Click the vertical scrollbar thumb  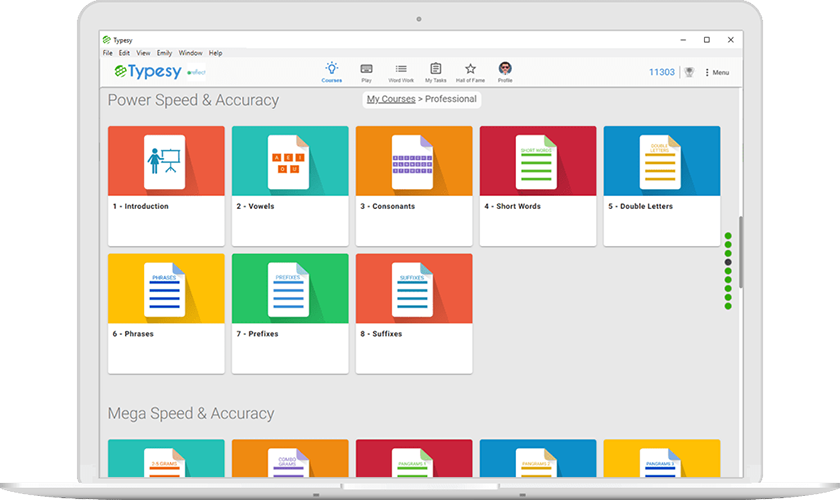pos(741,252)
